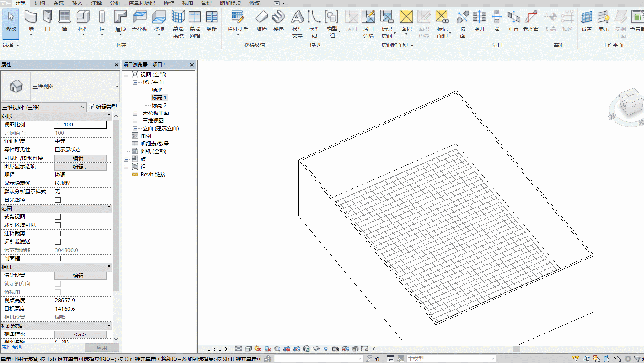Click the 天花板 (Ceiling) tool
This screenshot has width=644, height=363.
click(140, 21)
